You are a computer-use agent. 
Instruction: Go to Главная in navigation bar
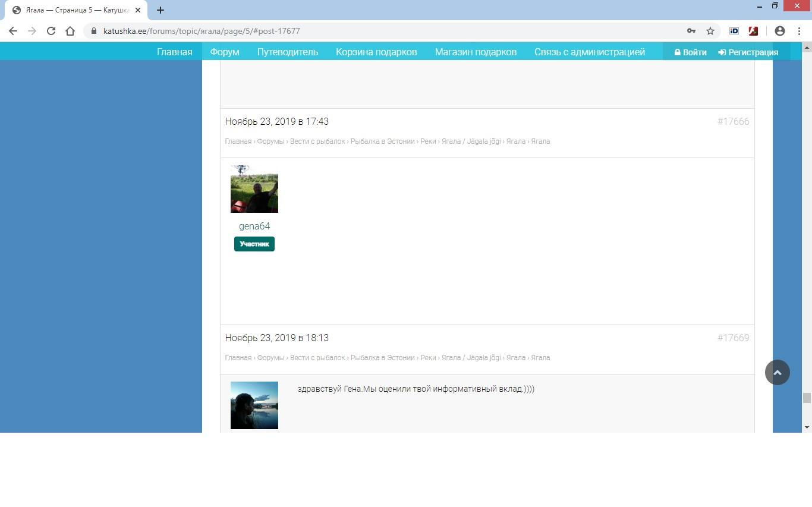(174, 52)
